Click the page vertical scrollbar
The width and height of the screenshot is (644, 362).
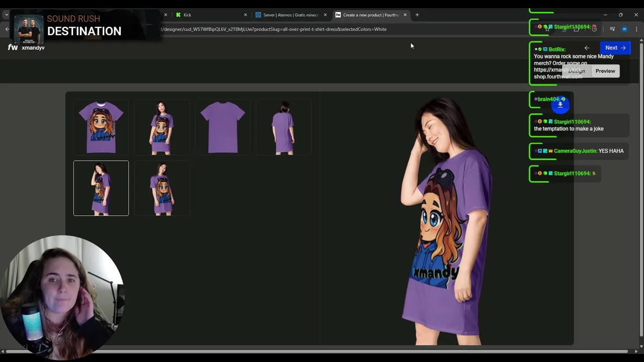pyautogui.click(x=641, y=191)
